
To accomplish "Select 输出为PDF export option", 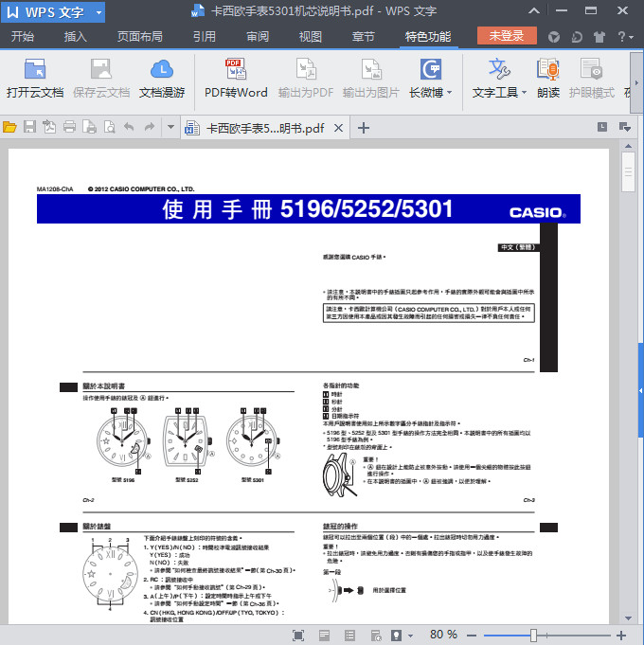I will coord(306,79).
